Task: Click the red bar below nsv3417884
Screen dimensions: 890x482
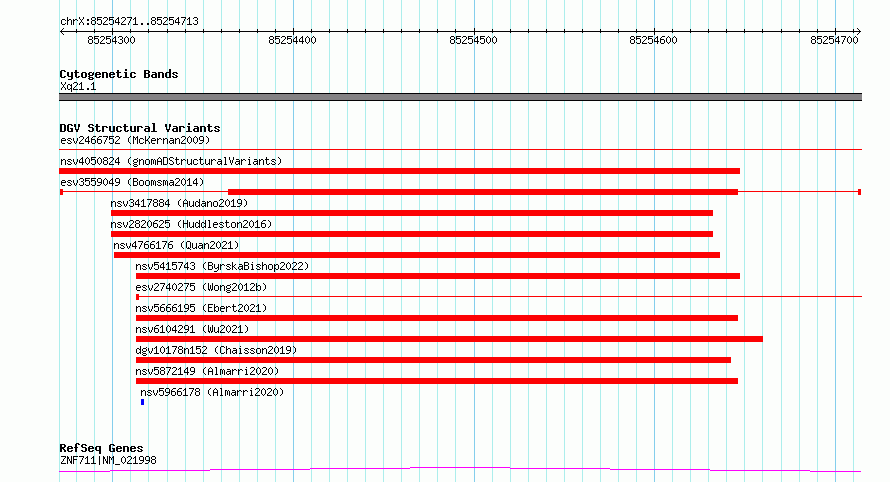Action: (x=412, y=213)
